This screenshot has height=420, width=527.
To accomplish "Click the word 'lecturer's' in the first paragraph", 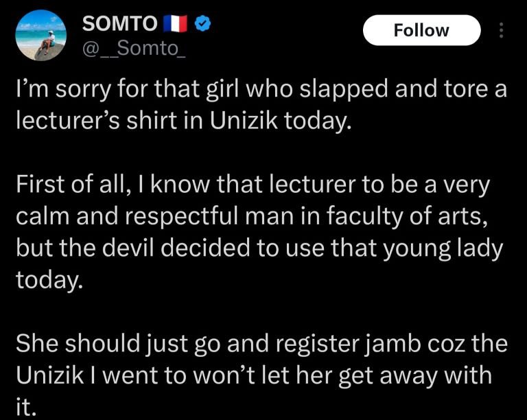I will tap(68, 120).
